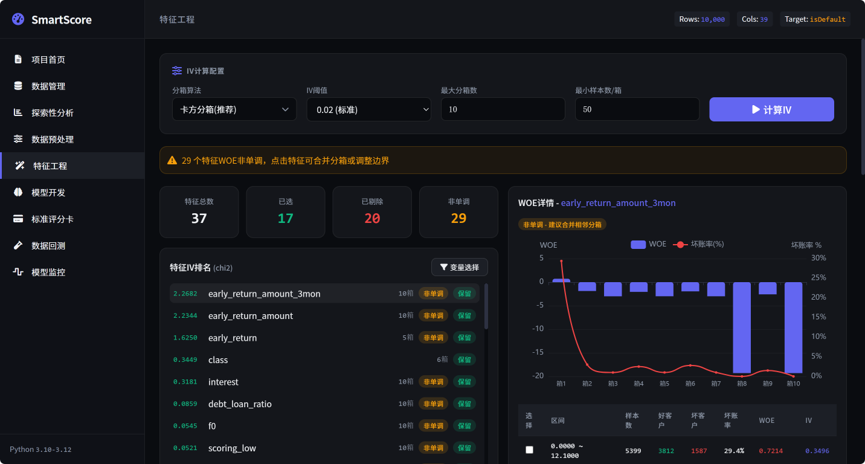This screenshot has height=464, width=865.
Task: Select debt_loan_ratio feature row
Action: (324, 404)
